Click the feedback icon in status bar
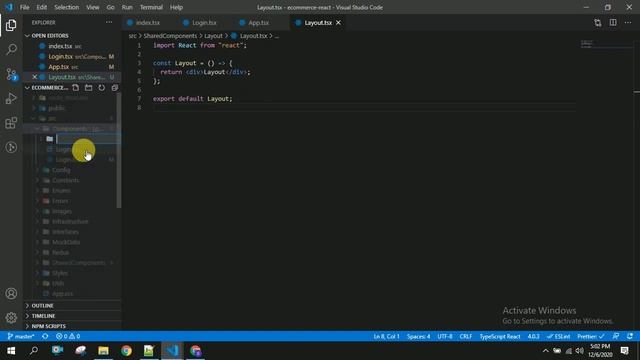This screenshot has width=640, height=360. click(x=616, y=337)
